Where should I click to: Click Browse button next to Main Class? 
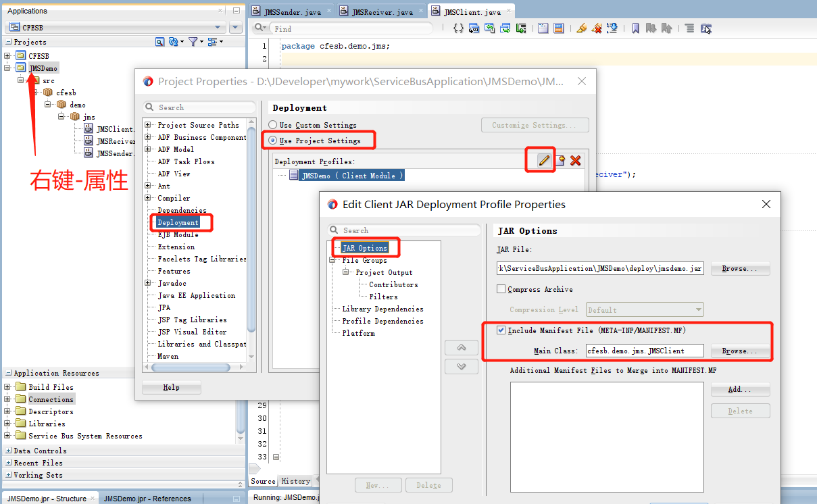point(740,351)
